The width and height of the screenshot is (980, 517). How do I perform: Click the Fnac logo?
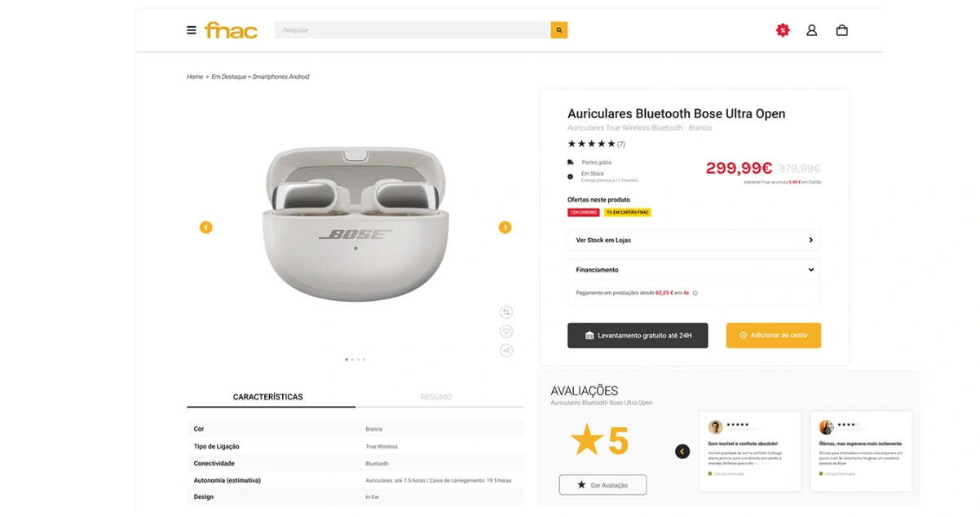click(231, 30)
